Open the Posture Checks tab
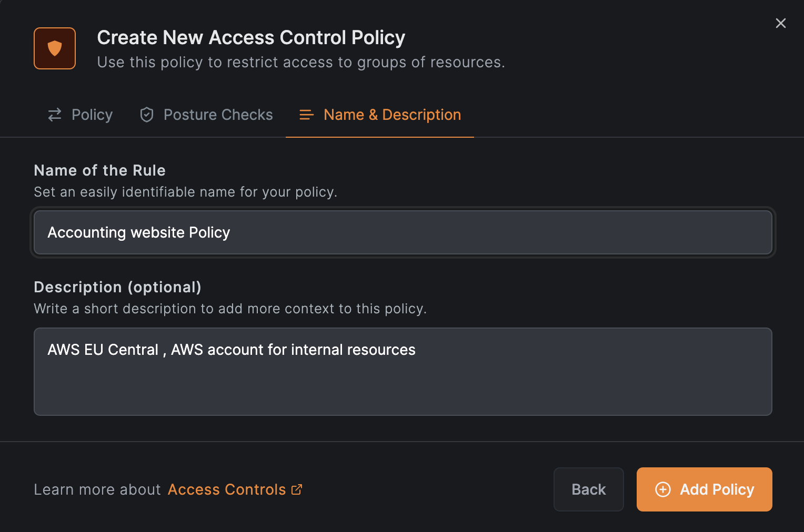 (x=206, y=115)
